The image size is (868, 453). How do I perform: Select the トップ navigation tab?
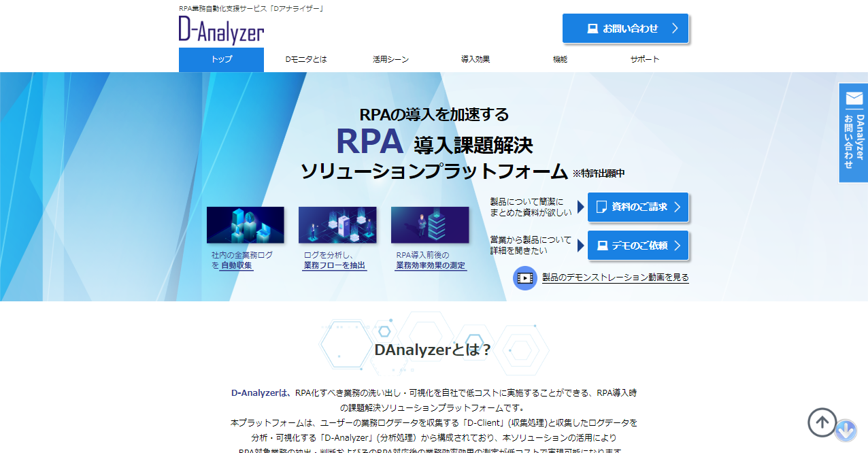click(221, 60)
